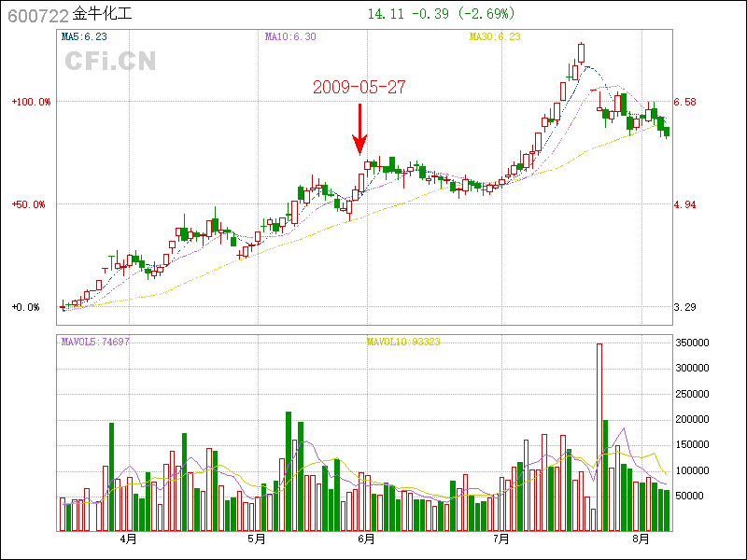Select the MAVOL10:93323 volume label
Image resolution: width=747 pixels, height=560 pixels.
403,342
